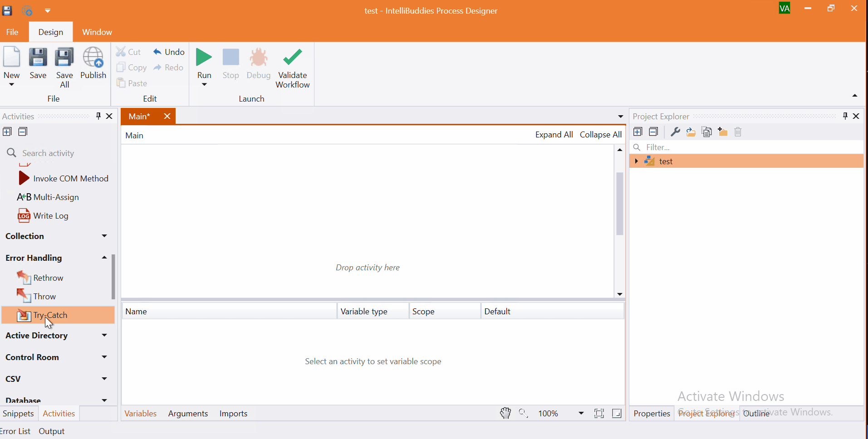Click delete trash icon in Project Explorer
The height and width of the screenshot is (439, 868).
pyautogui.click(x=738, y=132)
